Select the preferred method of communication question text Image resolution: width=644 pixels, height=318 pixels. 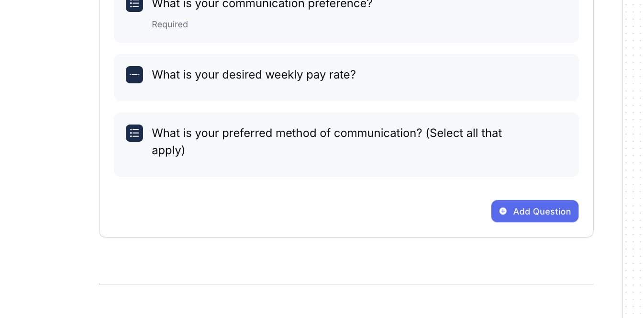pos(288,133)
